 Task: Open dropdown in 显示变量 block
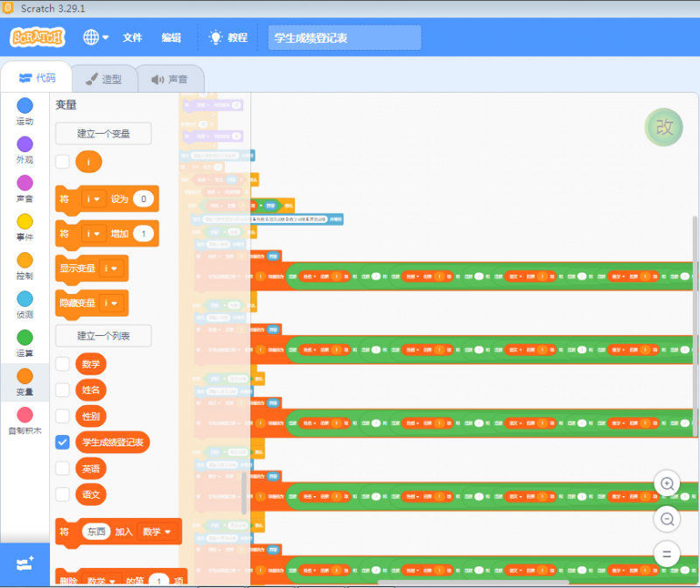click(111, 269)
